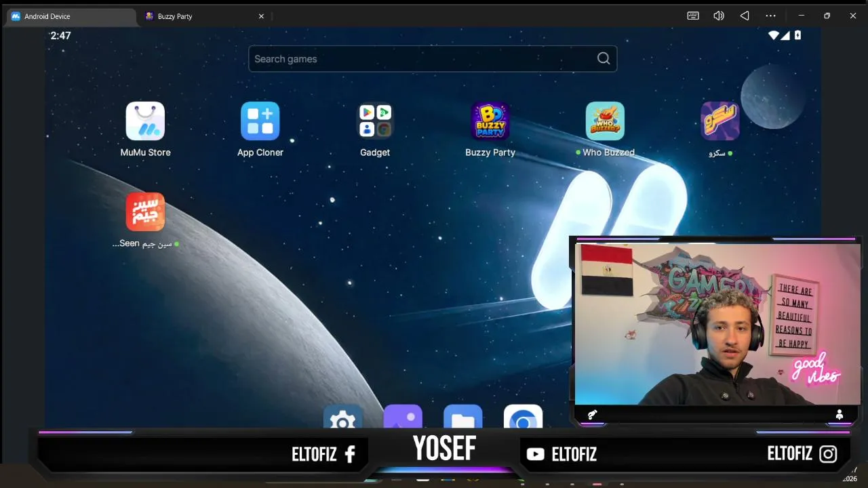Click the "Gadget" label text

click(375, 152)
